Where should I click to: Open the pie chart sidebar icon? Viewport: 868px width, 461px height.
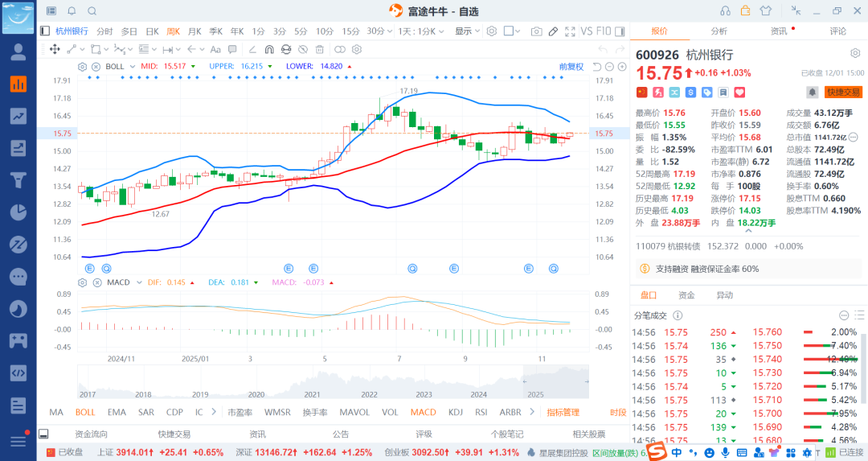click(18, 212)
